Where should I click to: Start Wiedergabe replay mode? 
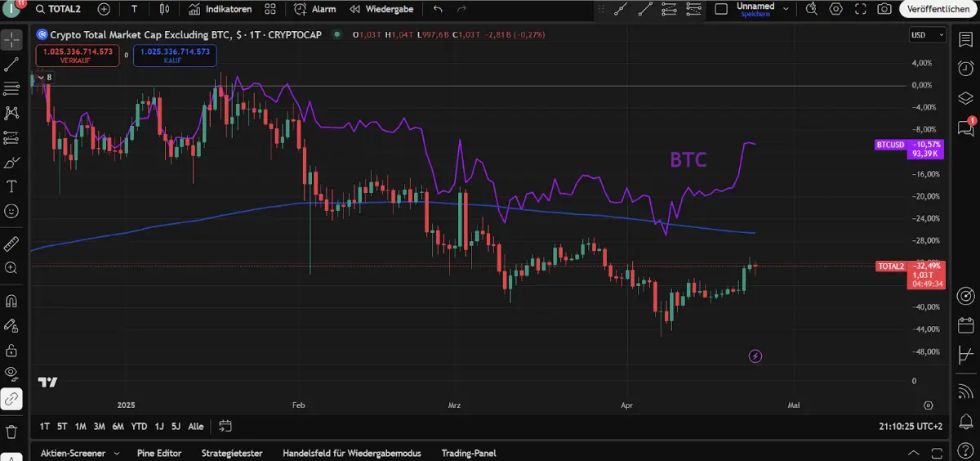pyautogui.click(x=381, y=9)
